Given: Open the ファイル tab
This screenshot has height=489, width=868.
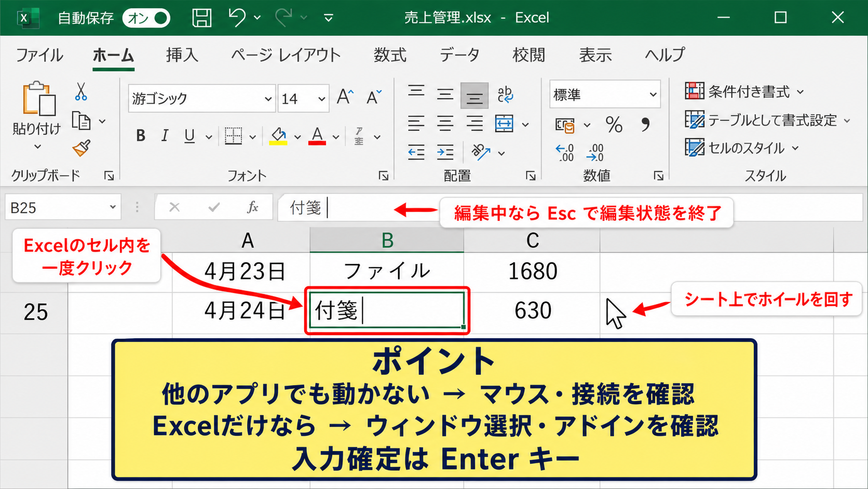Looking at the screenshot, I should tap(39, 55).
